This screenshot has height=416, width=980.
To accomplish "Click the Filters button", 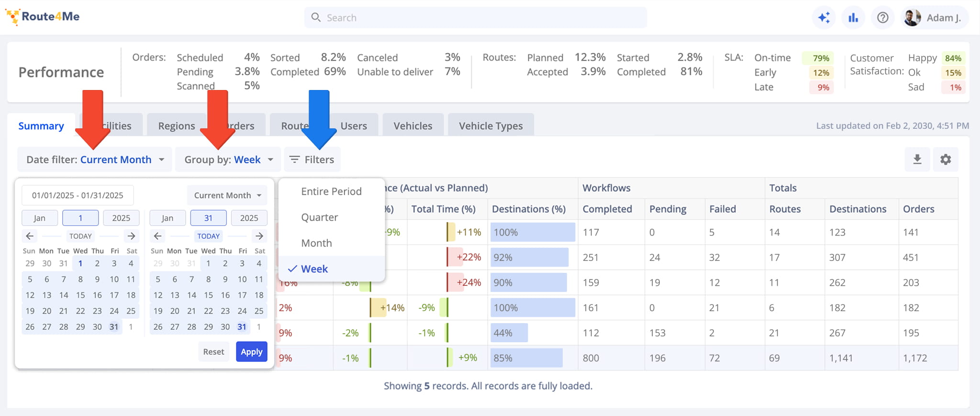I will pos(312,159).
